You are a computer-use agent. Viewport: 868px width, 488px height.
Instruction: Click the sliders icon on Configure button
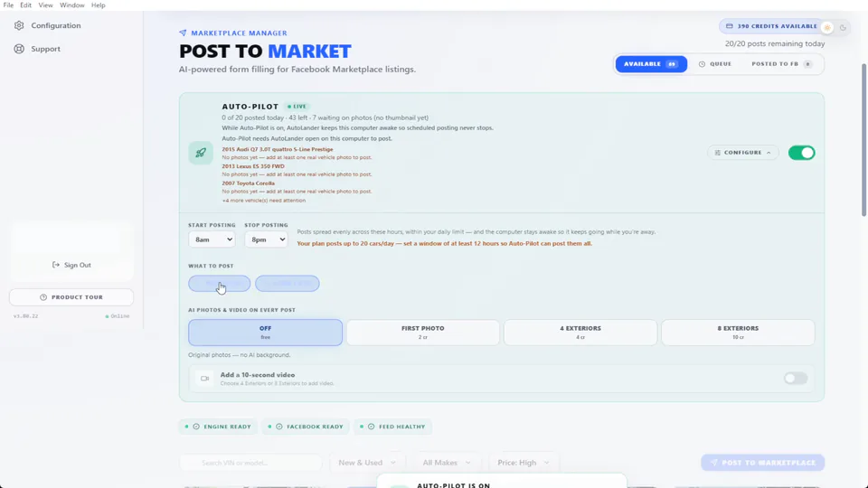point(717,153)
